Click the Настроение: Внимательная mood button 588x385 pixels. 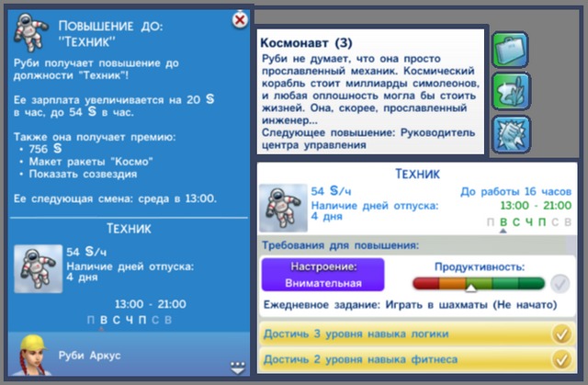322,275
